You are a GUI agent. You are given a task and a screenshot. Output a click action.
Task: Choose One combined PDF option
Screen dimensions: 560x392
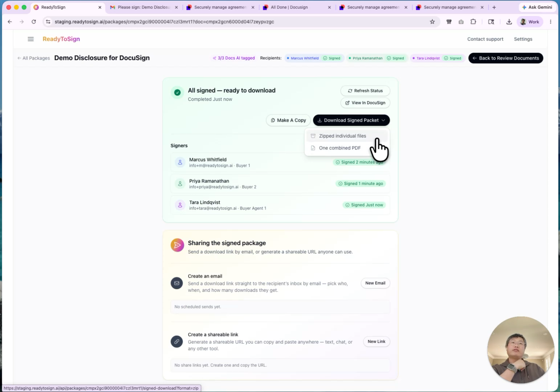[x=347, y=148]
